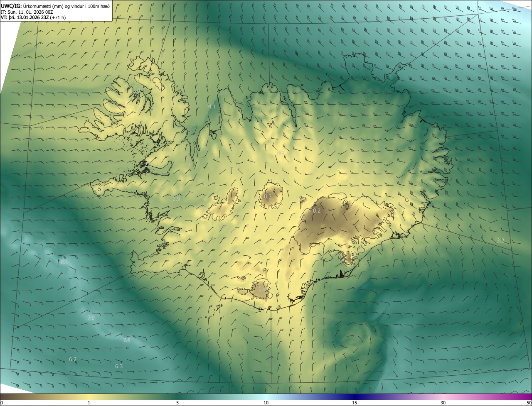532x406 pixels.
Task: Click the "1" label on the color scale
Action: pyautogui.click(x=89, y=403)
